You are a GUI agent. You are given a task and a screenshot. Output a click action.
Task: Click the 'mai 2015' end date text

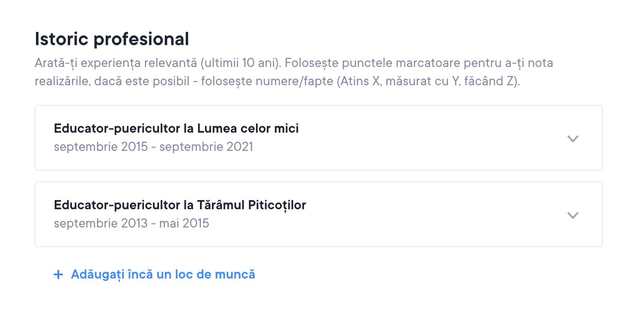(184, 223)
